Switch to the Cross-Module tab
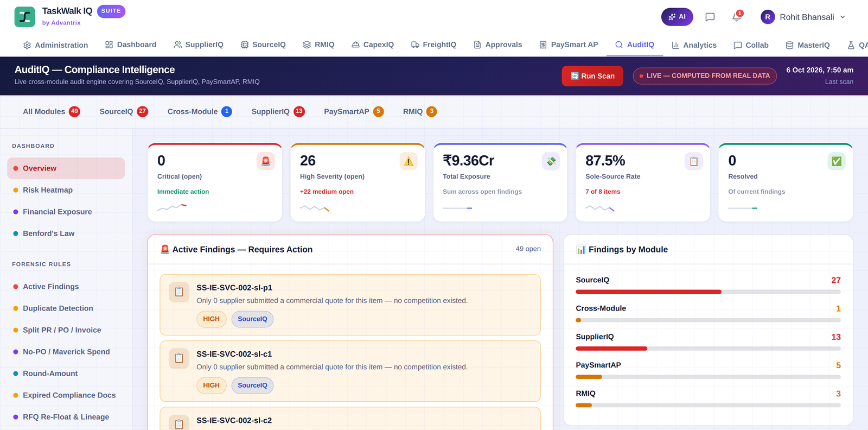Viewport: 868px width, 430px height. [200, 111]
